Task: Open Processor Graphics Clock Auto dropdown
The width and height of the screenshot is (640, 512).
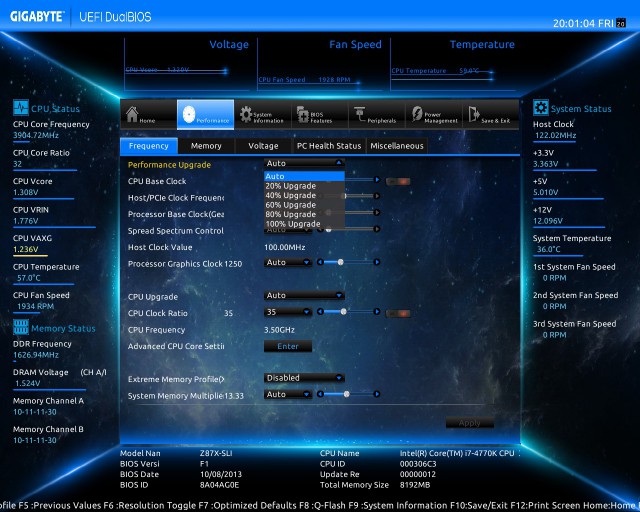Action: pos(288,263)
